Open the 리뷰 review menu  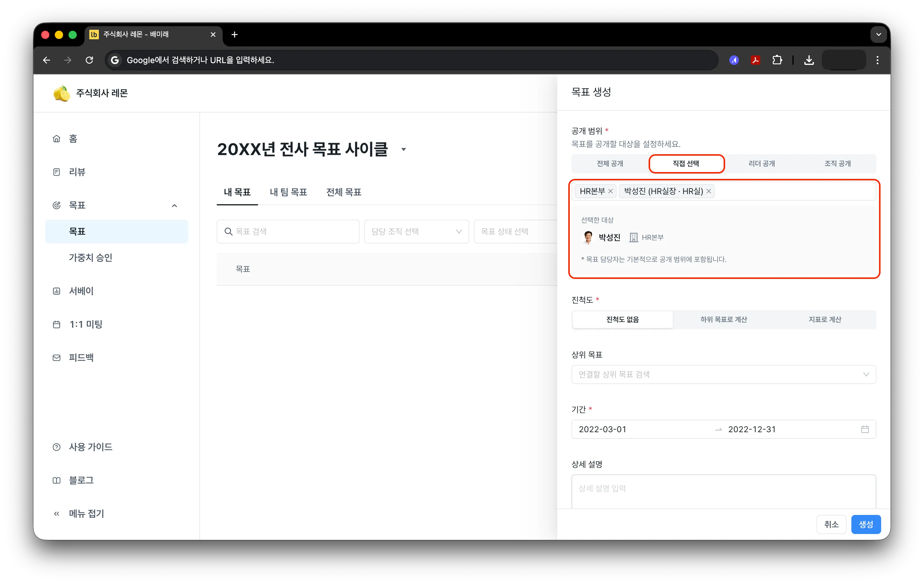(x=77, y=172)
